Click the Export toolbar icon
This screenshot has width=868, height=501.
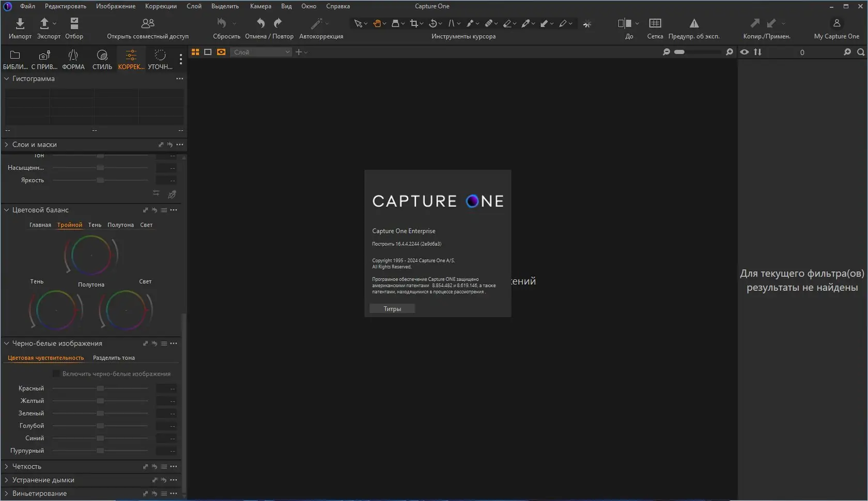pyautogui.click(x=44, y=24)
